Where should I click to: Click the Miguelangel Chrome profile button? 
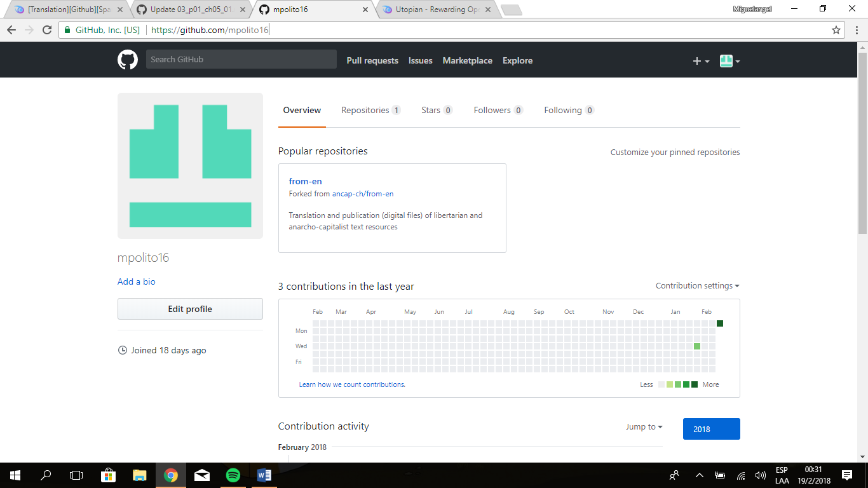tap(752, 9)
